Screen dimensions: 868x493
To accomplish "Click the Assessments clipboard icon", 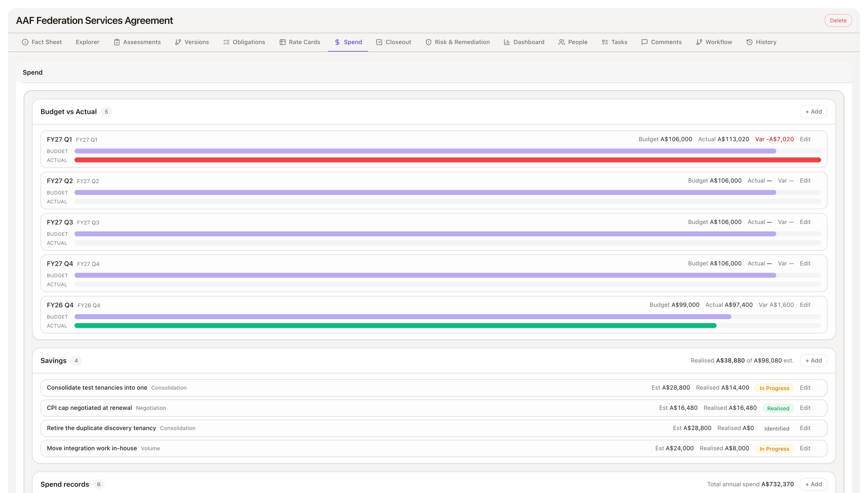I will (x=117, y=42).
